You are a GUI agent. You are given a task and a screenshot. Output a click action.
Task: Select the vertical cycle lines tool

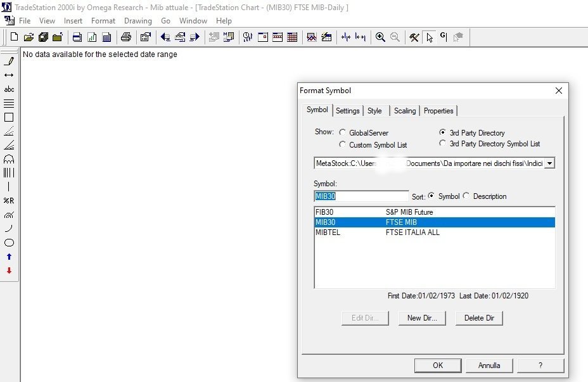[9, 173]
